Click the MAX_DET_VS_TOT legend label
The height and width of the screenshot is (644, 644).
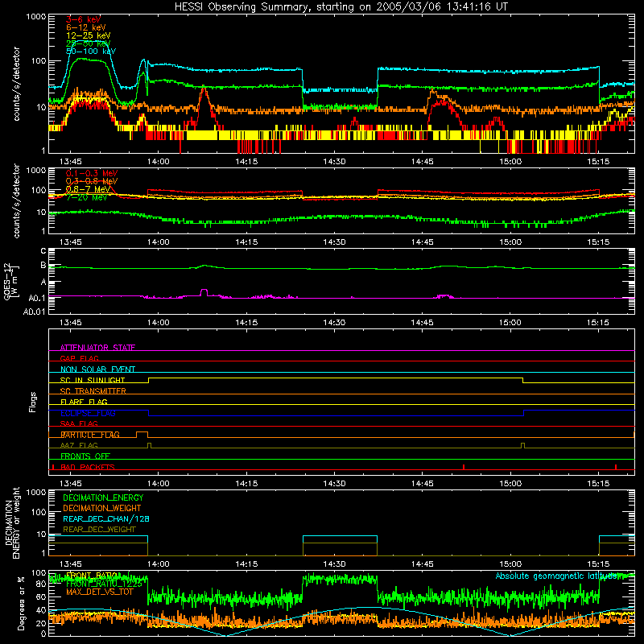tap(100, 592)
